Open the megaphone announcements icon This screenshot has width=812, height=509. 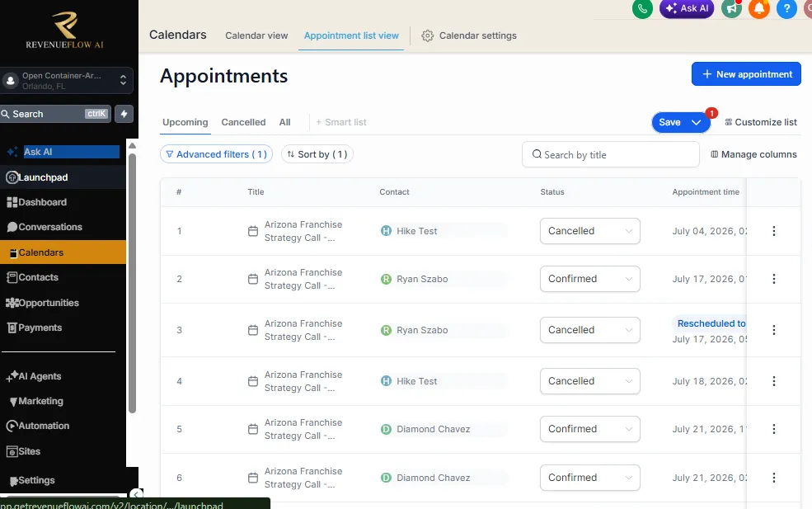tap(731, 8)
